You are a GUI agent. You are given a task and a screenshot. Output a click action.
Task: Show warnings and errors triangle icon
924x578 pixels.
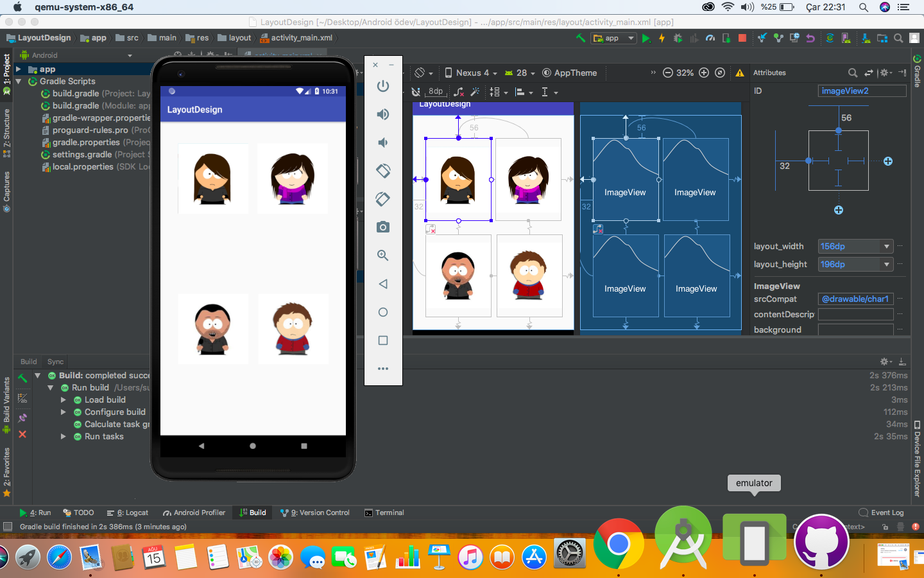[740, 73]
